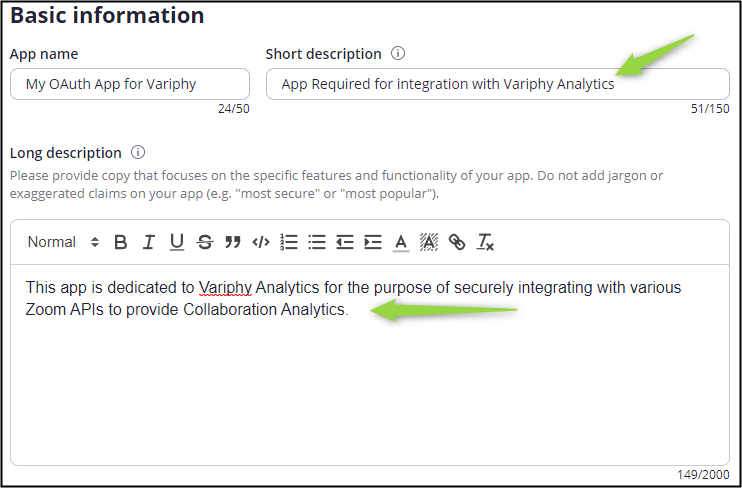Toggle bold formatting in editor toolbar
The width and height of the screenshot is (742, 488).
pyautogui.click(x=121, y=242)
